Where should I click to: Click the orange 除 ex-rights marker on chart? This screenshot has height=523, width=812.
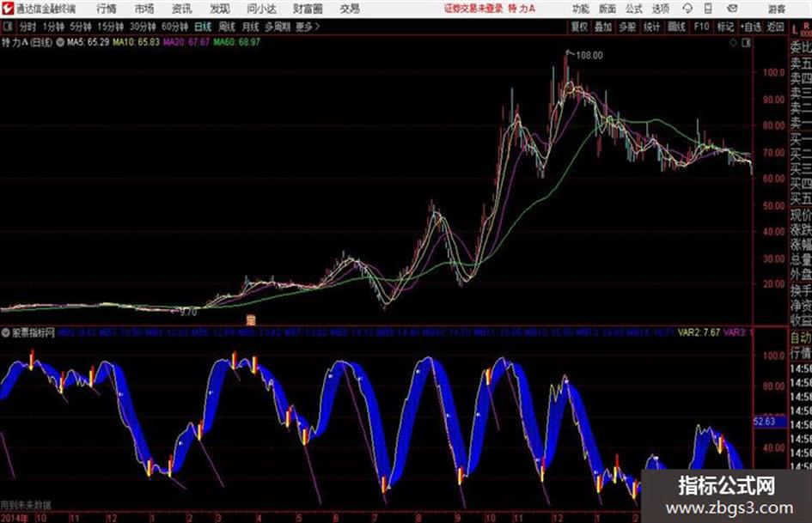click(251, 320)
